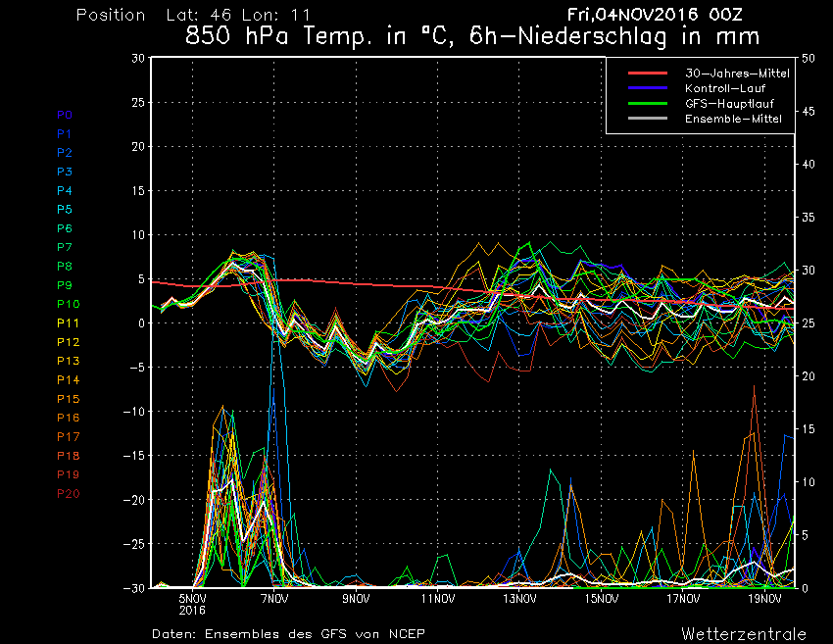Select the P10 ensemble member label

coord(68,304)
